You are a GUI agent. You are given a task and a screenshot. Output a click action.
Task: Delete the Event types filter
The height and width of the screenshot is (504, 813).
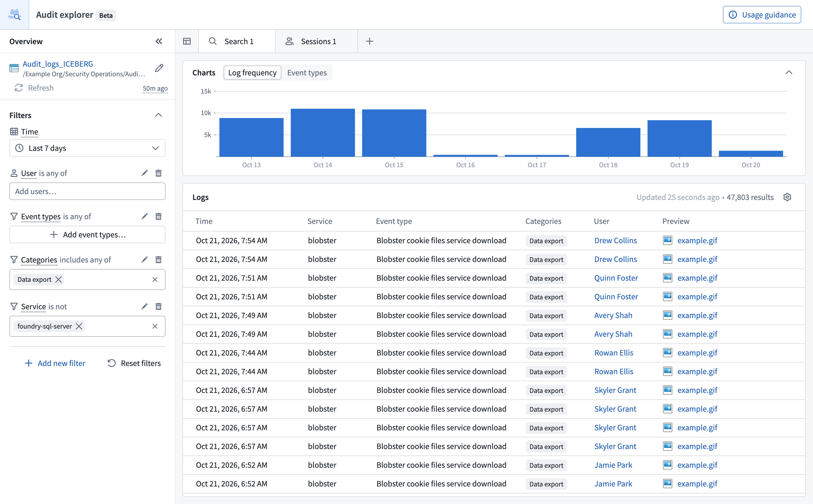159,216
